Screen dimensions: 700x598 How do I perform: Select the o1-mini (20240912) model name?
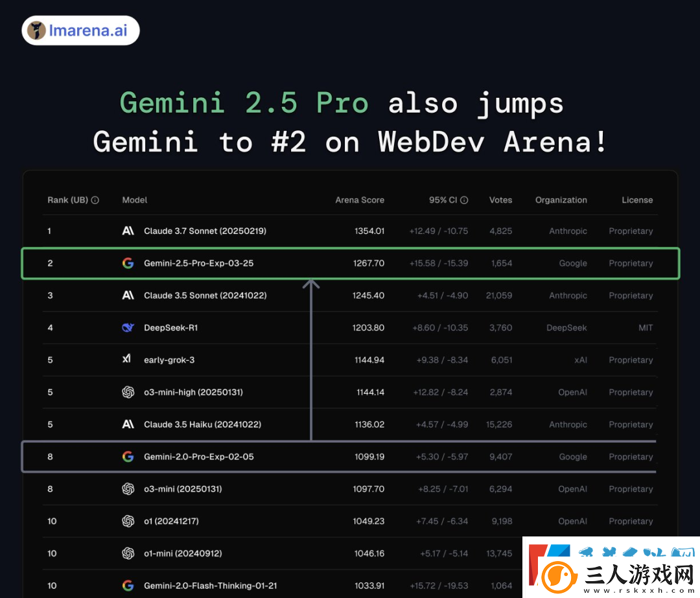pyautogui.click(x=183, y=553)
